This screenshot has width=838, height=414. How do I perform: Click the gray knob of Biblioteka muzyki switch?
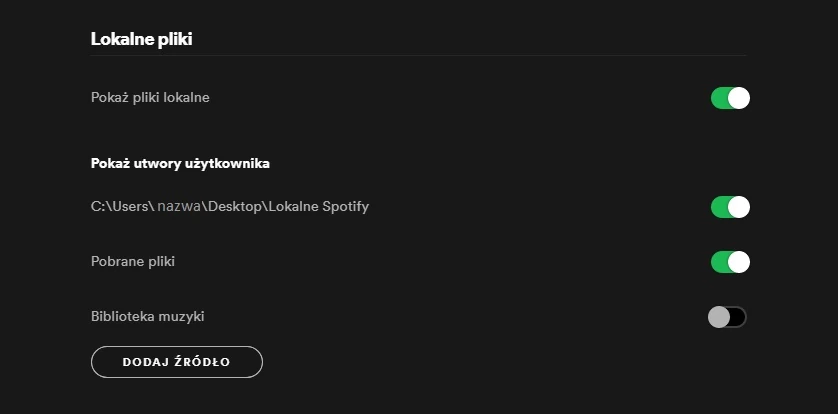pos(718,317)
